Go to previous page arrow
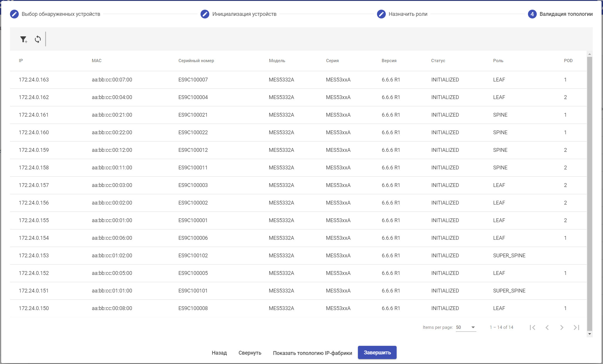Viewport: 603px width, 364px height. 547,327
